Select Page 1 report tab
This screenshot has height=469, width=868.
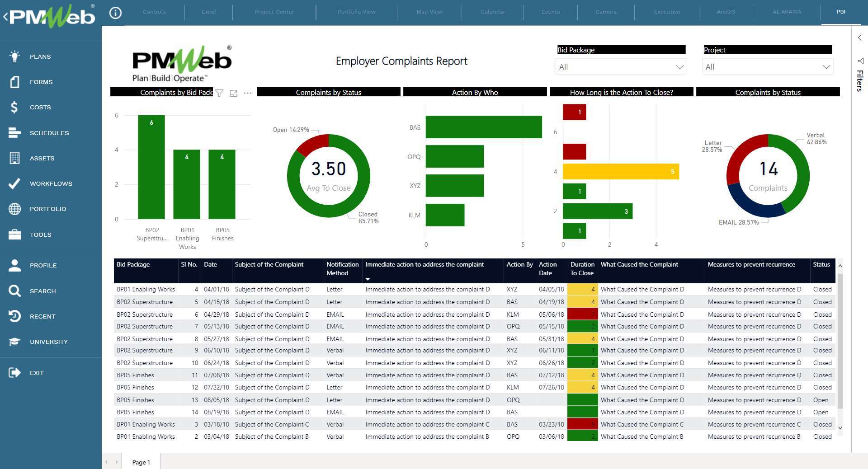pos(141,462)
